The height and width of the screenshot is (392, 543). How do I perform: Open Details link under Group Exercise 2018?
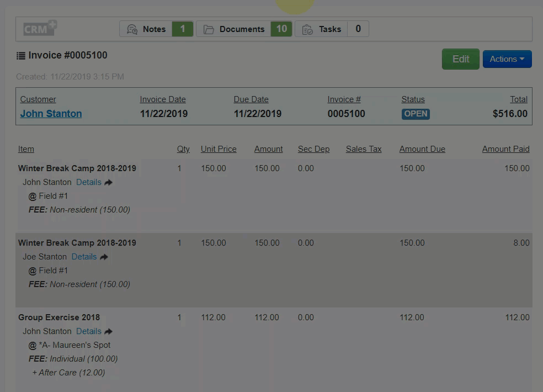click(x=88, y=331)
